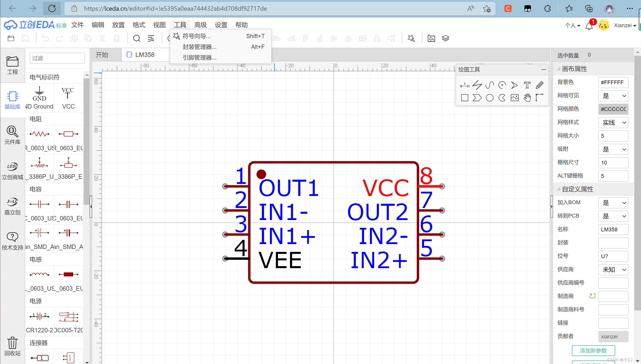Pick the rectangle drawing tool
641x364 pixels.
click(464, 98)
